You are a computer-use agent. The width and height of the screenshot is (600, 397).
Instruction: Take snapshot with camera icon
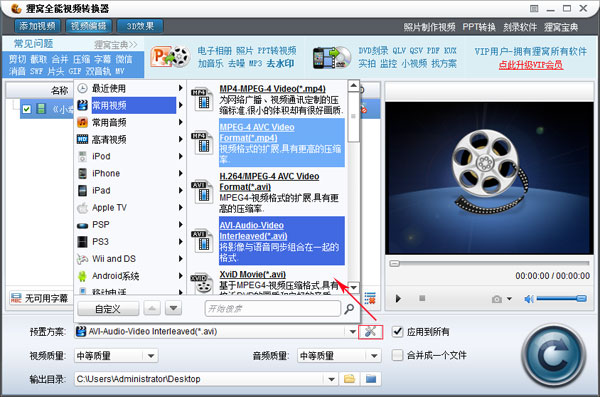pos(497,299)
